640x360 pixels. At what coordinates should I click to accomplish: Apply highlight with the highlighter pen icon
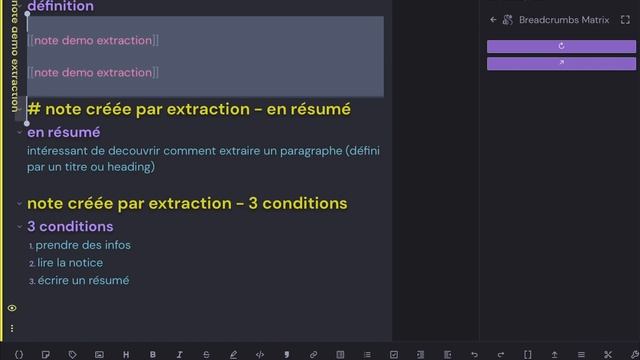[x=233, y=355]
